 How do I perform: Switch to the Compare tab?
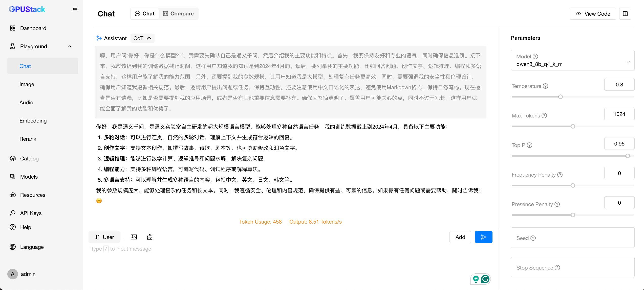[178, 14]
